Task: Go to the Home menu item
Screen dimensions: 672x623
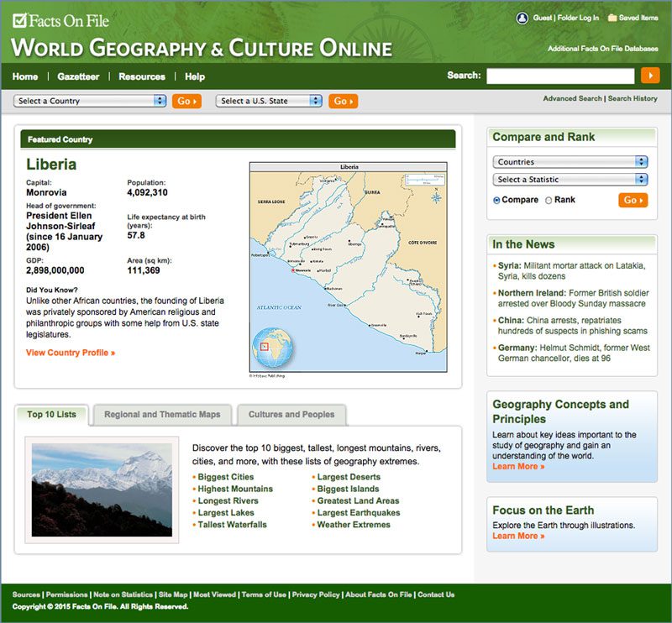Action: (25, 76)
